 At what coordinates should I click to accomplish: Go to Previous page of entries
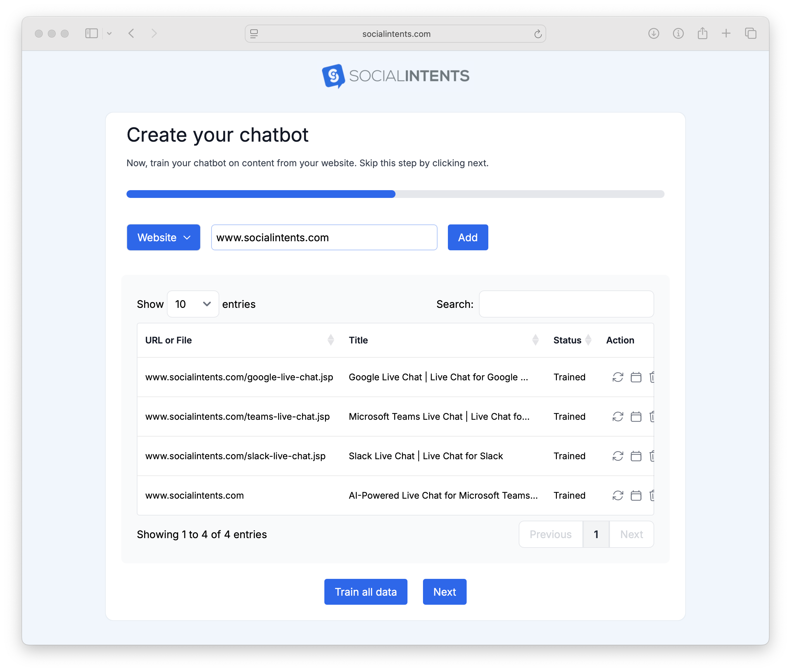(551, 534)
